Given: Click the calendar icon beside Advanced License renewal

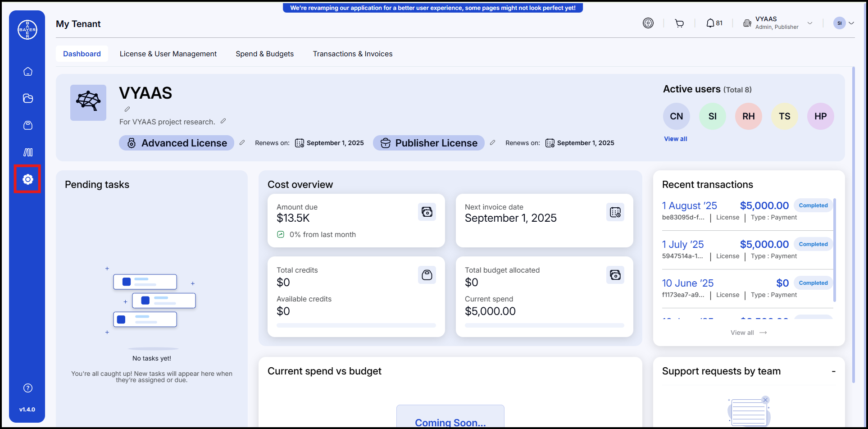Looking at the screenshot, I should click(300, 143).
